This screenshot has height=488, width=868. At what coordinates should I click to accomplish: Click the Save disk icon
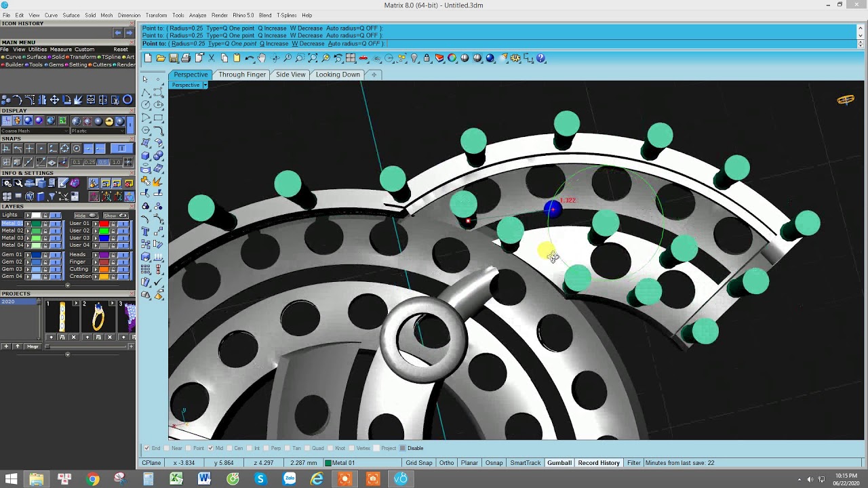click(x=174, y=58)
